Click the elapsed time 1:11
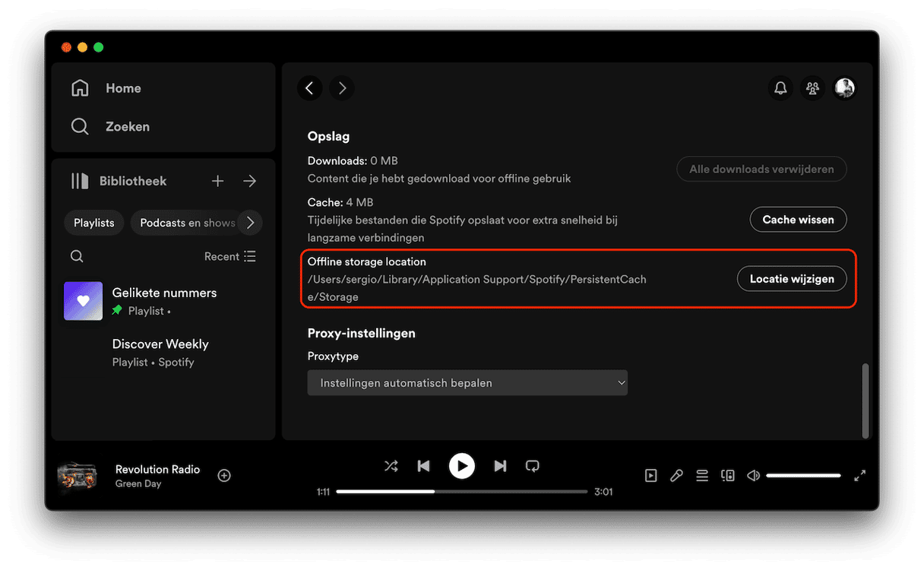 323,492
